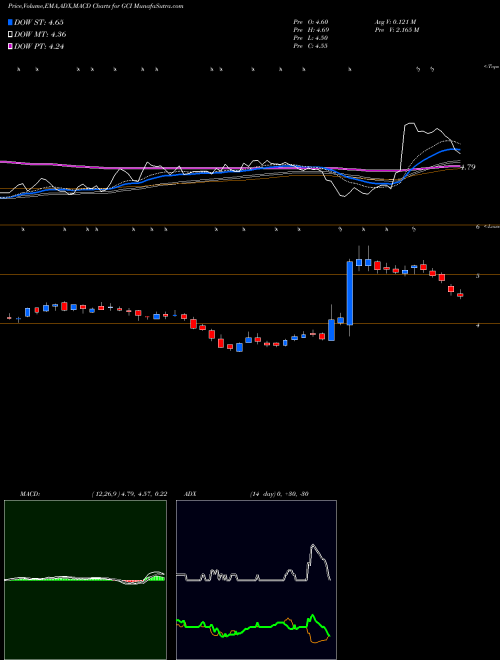Click the price axis label 6
Image resolution: width=500 pixels, height=660 pixels.
coord(477,227)
